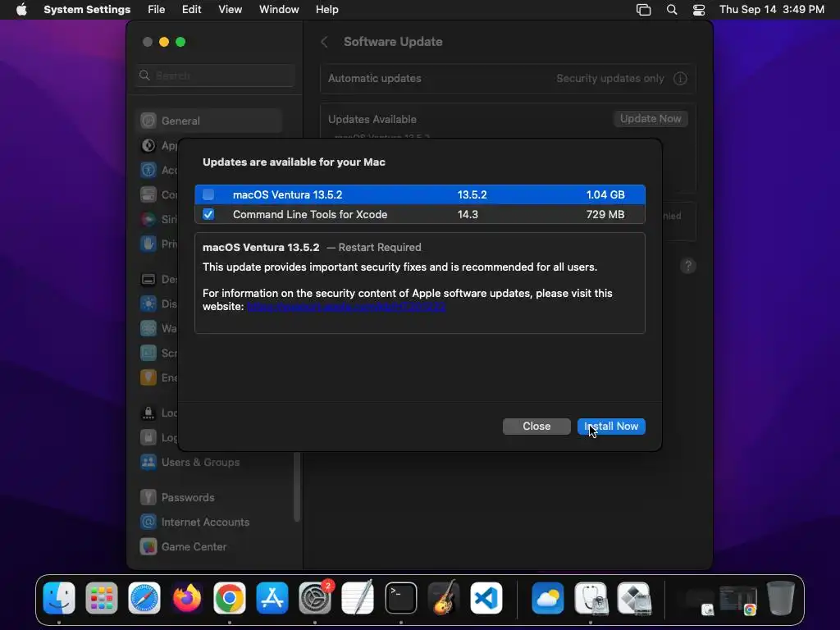Select the macOS Ventura 13.5.2 update row
Screen dimensions: 840x630
coord(420,194)
